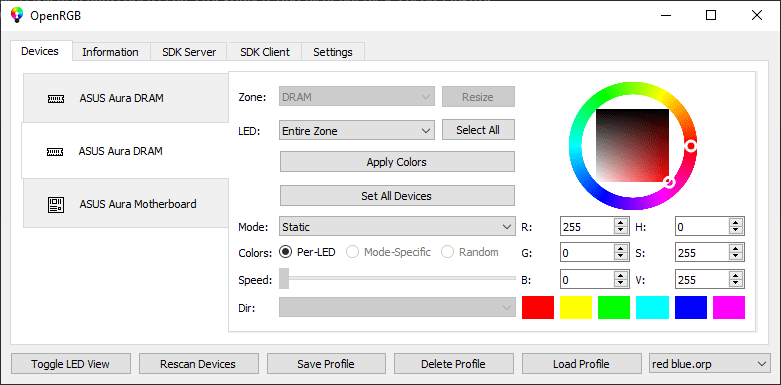Click the Speed slider handle
This screenshot has height=385, width=781.
click(x=284, y=278)
